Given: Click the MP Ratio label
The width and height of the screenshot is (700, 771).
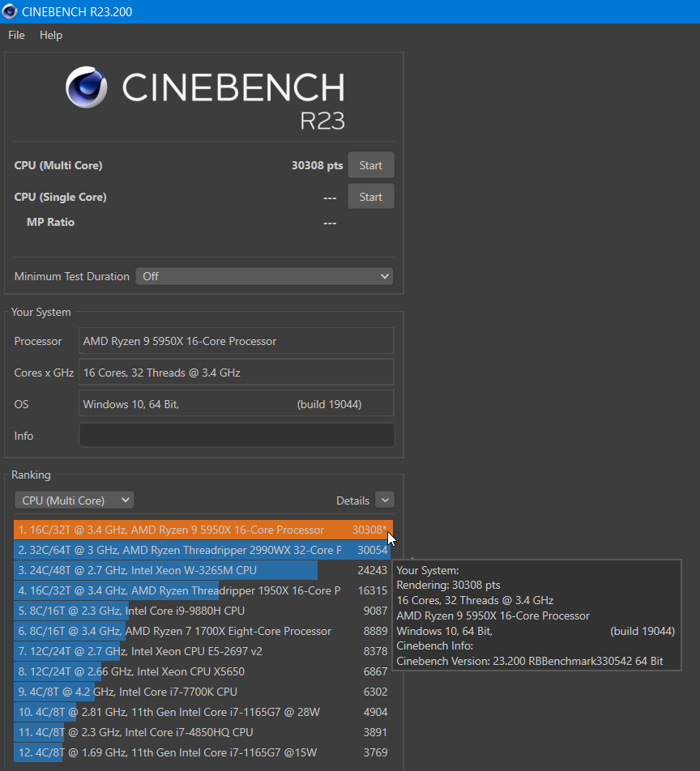Looking at the screenshot, I should 51,222.
